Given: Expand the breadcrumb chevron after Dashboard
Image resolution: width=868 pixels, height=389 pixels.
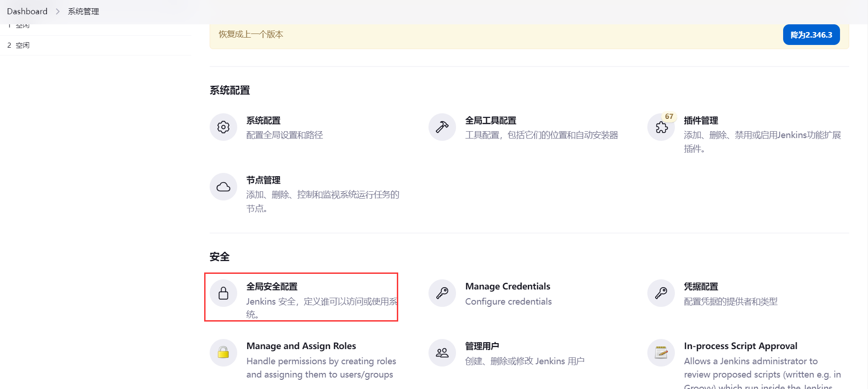Looking at the screenshot, I should [58, 11].
